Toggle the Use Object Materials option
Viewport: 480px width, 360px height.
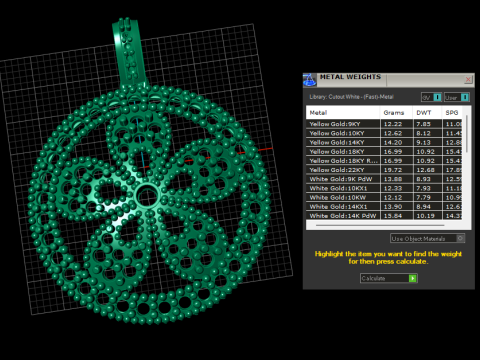pyautogui.click(x=428, y=238)
